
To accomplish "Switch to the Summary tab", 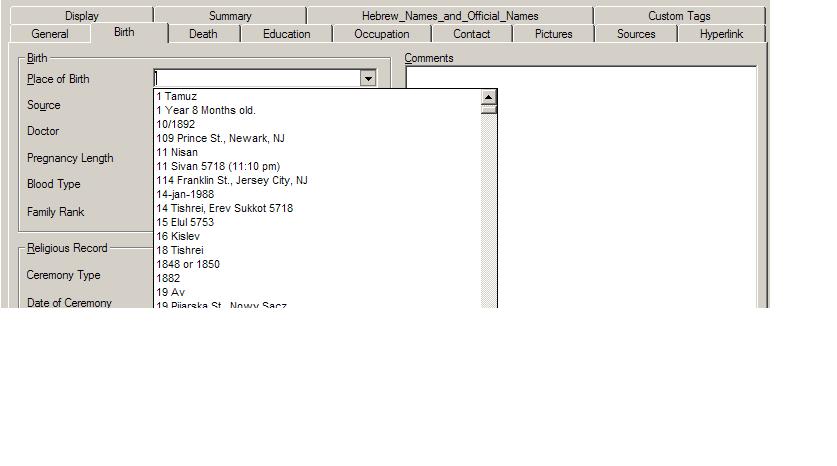I will [x=230, y=16].
